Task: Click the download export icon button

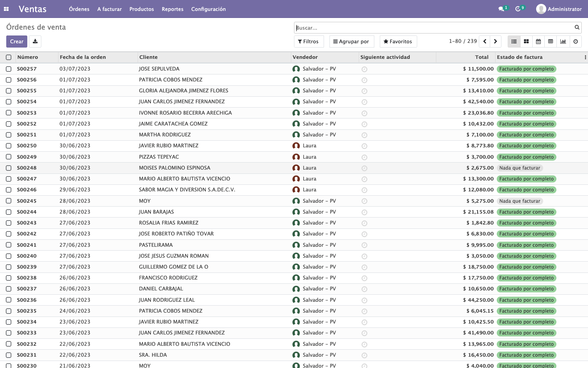Action: (x=35, y=41)
